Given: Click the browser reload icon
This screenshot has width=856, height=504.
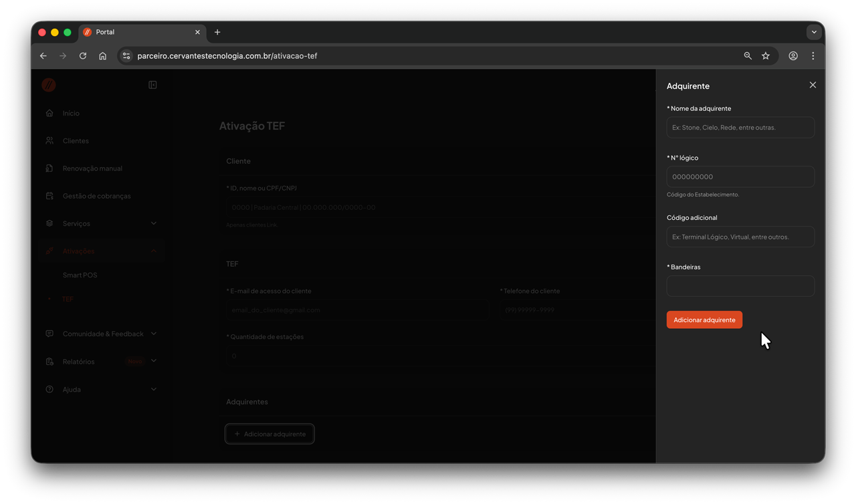Looking at the screenshot, I should click(x=83, y=56).
